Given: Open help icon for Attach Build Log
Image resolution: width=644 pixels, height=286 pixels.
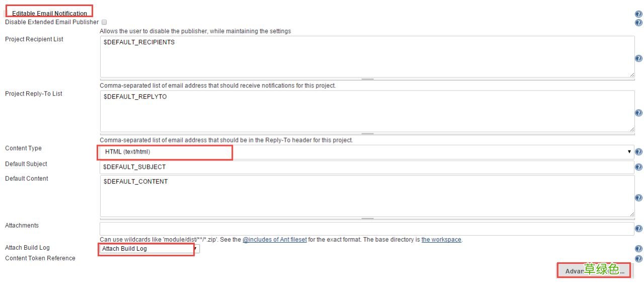Looking at the screenshot, I should tap(638, 249).
